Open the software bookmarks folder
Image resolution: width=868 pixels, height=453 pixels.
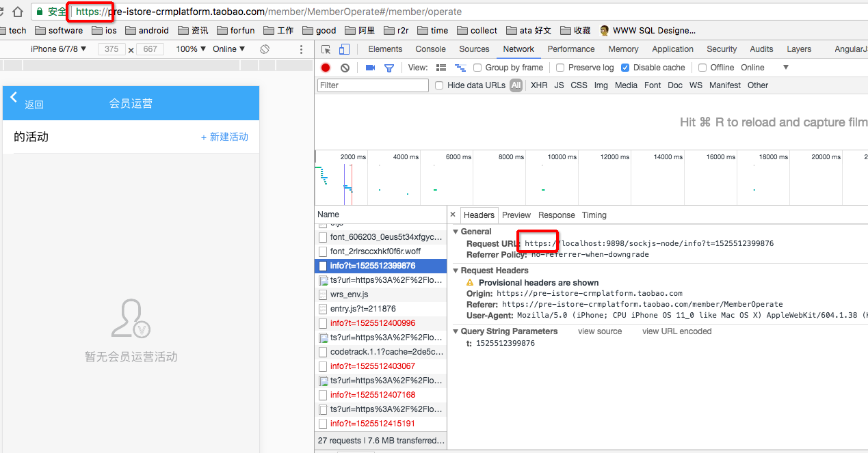[x=59, y=30]
